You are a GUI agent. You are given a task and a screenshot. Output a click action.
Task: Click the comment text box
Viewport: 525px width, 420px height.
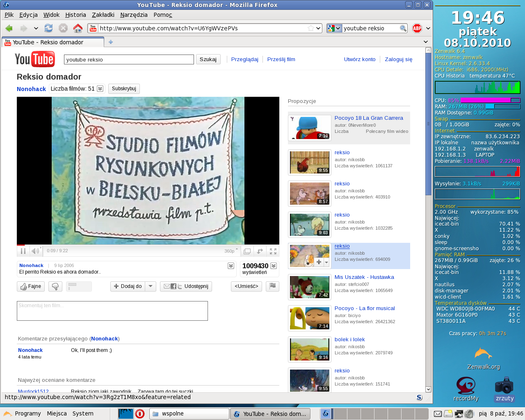112,311
